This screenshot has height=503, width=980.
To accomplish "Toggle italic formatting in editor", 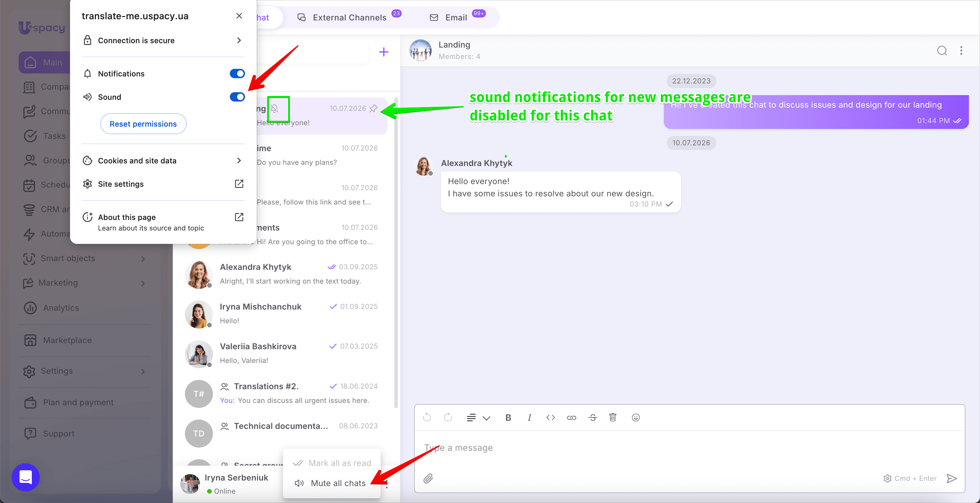I will (x=529, y=418).
